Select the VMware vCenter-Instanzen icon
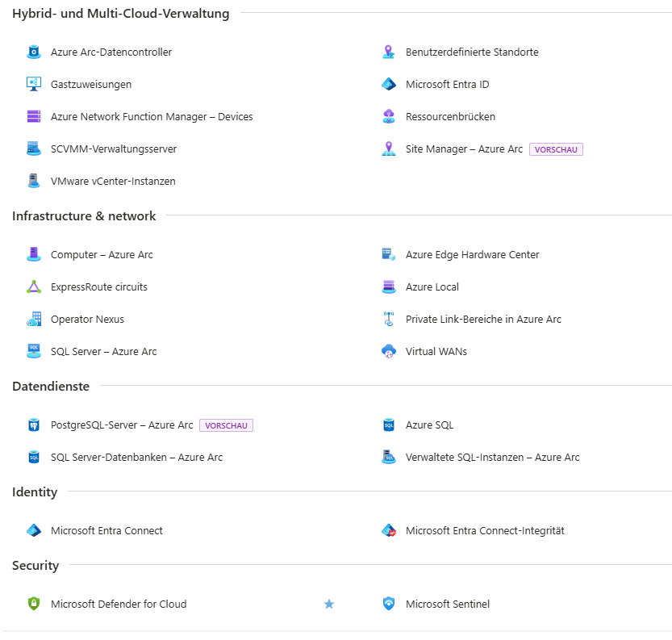 (33, 181)
